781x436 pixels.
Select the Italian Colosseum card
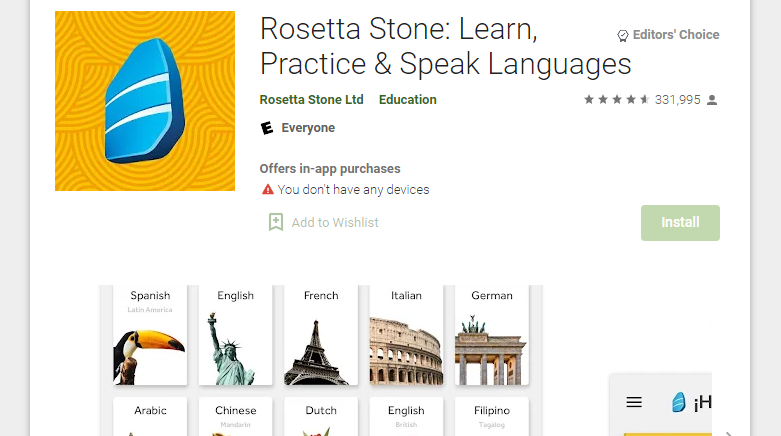pyautogui.click(x=406, y=335)
